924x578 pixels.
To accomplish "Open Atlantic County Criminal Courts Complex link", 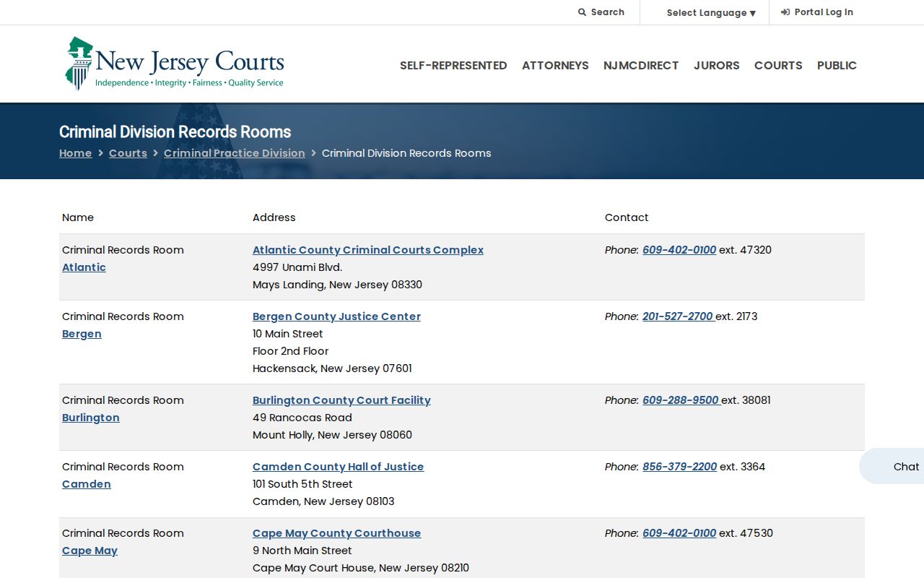I will coord(368,250).
